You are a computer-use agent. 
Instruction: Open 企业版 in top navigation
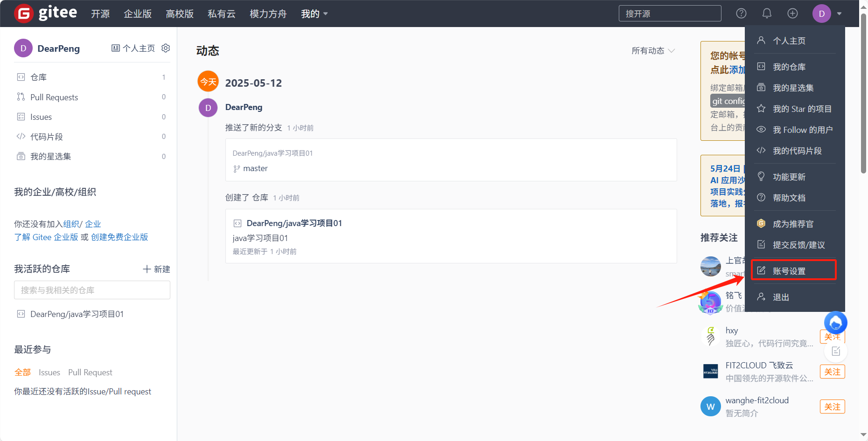pyautogui.click(x=138, y=14)
